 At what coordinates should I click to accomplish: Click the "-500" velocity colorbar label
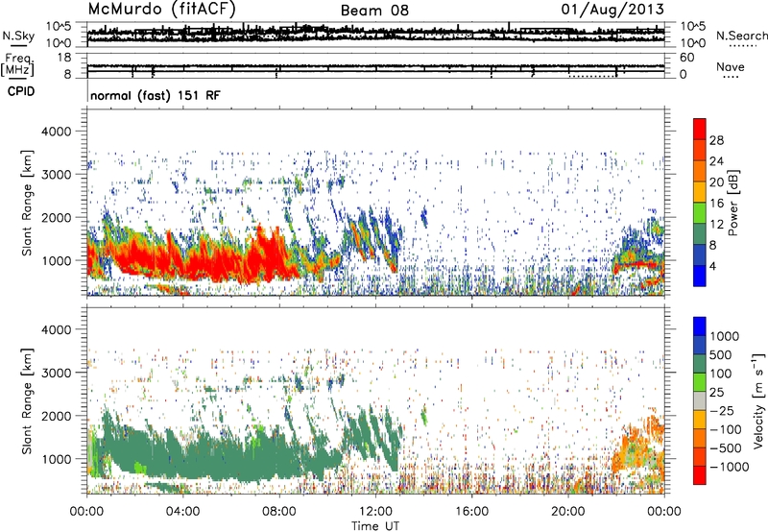tap(726, 448)
